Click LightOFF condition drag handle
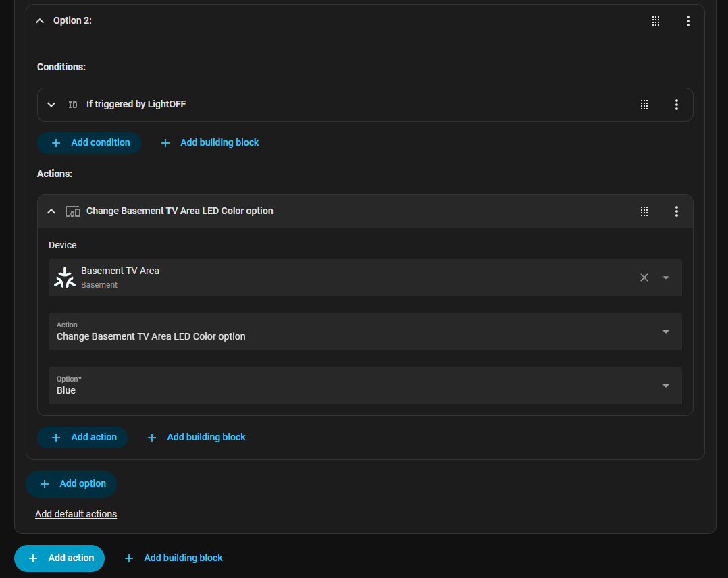Screen dimensions: 728x578 tap(644, 105)
